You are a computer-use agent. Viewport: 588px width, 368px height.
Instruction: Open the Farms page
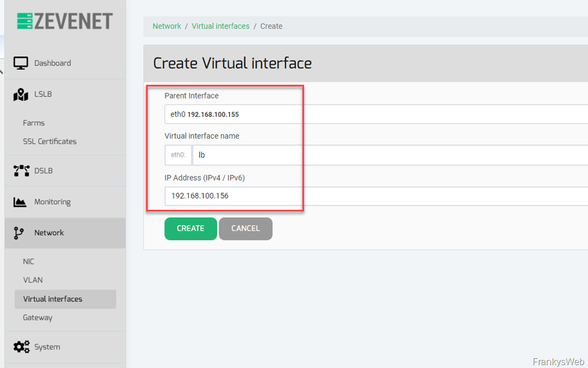pyautogui.click(x=34, y=123)
